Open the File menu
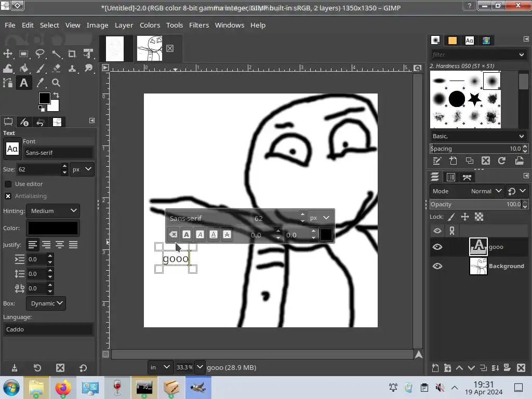The width and height of the screenshot is (532, 399). pyautogui.click(x=10, y=25)
